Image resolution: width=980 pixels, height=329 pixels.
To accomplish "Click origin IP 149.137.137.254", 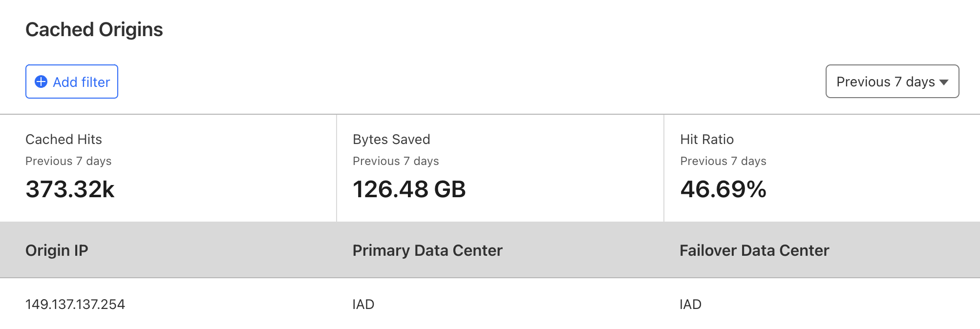I will coord(75,305).
